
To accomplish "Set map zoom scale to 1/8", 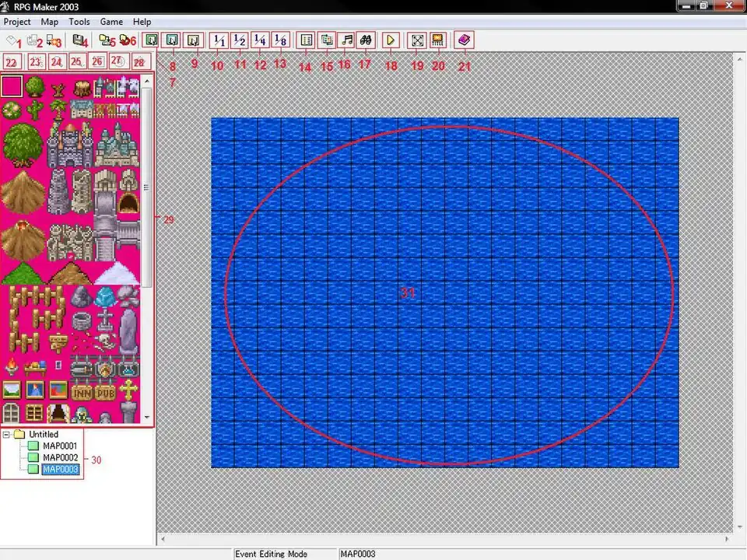I will (x=280, y=40).
